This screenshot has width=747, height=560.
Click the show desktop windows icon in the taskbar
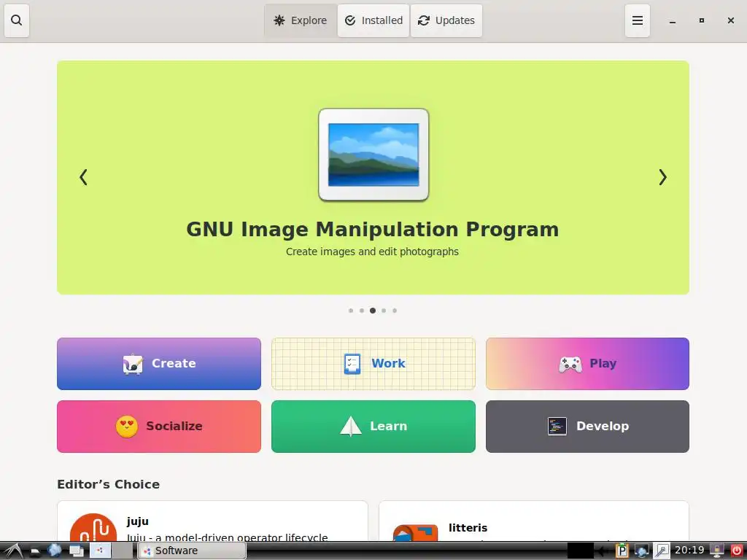tap(76, 551)
